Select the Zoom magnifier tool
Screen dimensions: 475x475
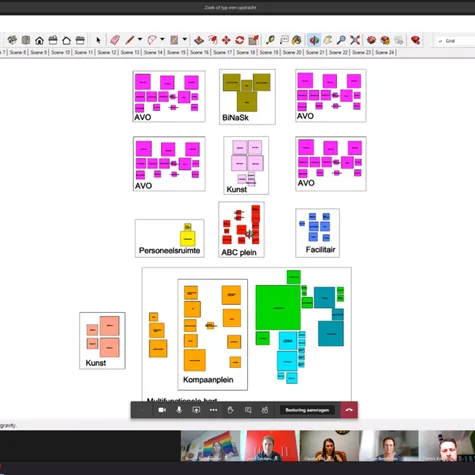341,40
